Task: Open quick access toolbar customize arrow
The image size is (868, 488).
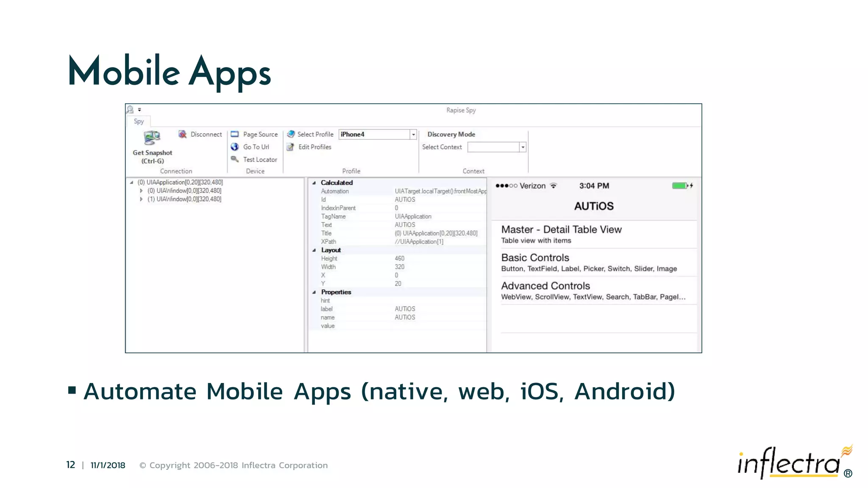Action: [139, 110]
